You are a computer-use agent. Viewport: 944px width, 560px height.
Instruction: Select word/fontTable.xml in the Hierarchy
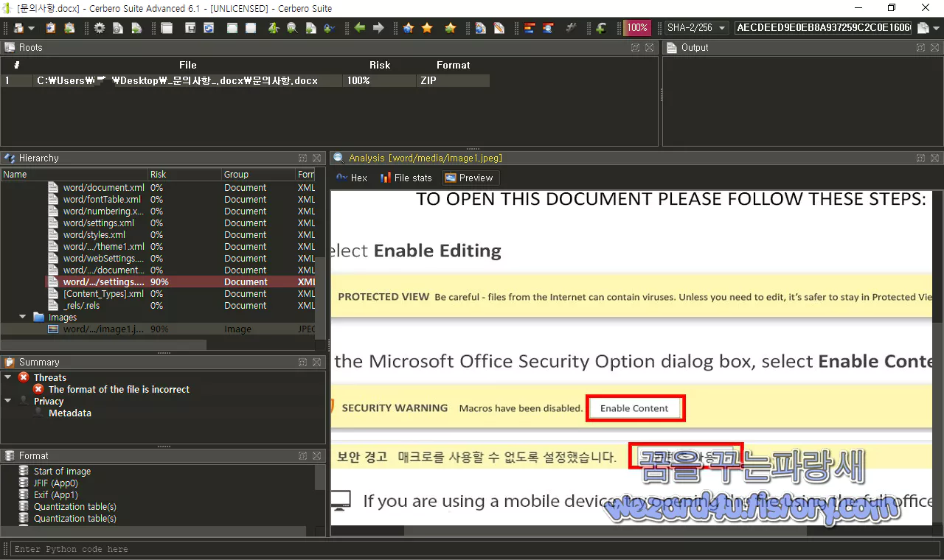pos(102,200)
